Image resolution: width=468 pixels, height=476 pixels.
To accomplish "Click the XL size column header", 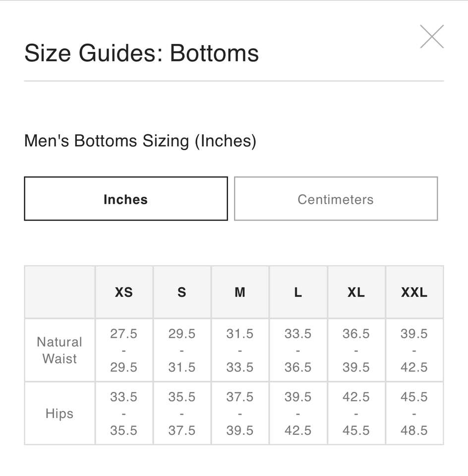I will 356,293.
